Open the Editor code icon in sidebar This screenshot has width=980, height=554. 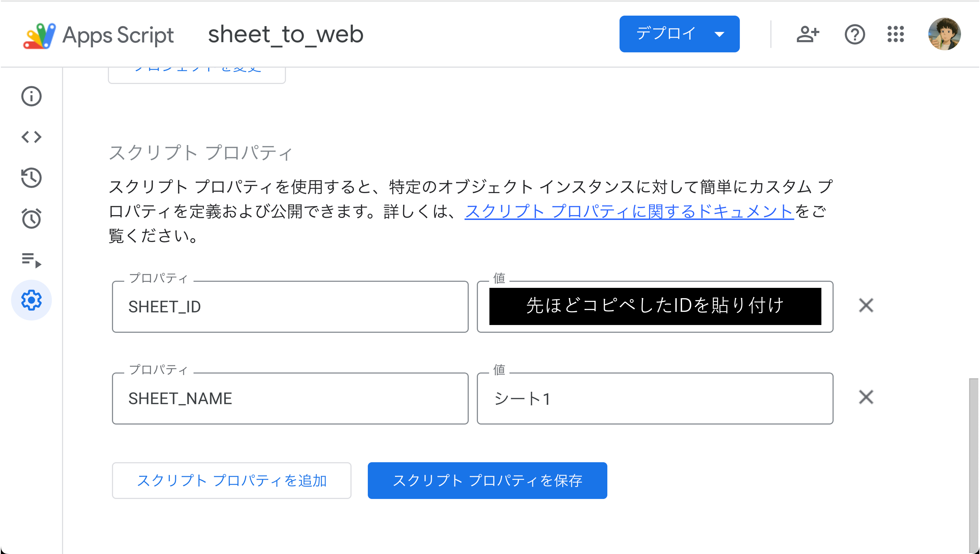coord(31,137)
